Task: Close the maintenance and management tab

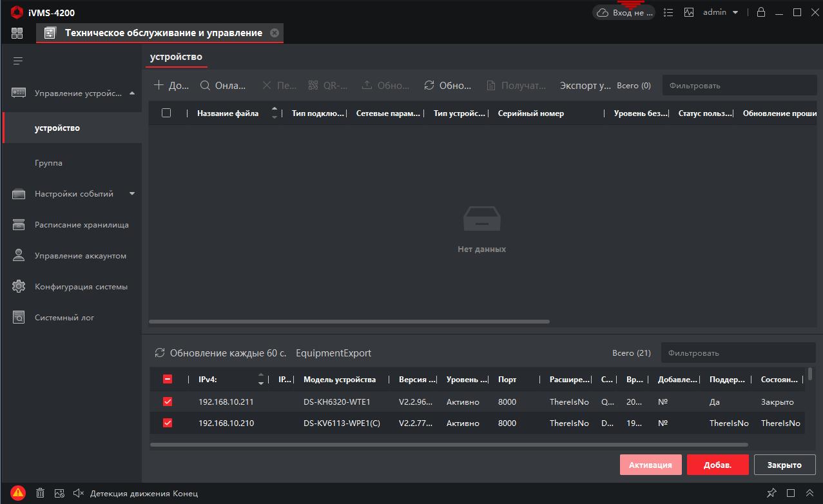Action: click(275, 33)
